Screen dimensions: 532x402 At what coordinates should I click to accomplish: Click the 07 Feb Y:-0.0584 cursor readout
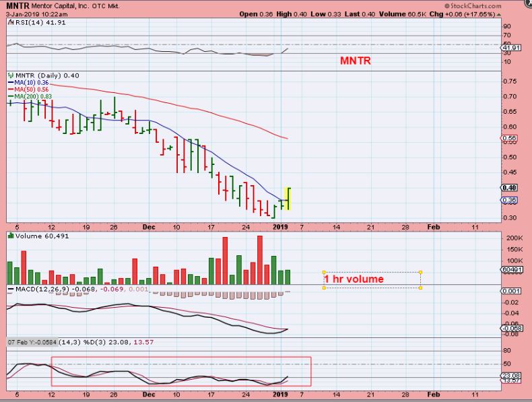pos(32,342)
